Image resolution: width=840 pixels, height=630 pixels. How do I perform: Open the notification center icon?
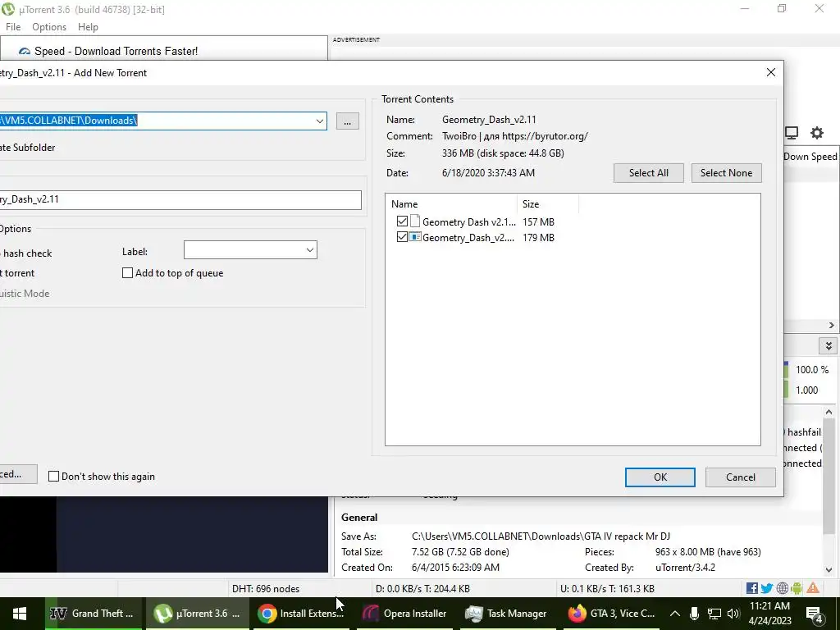click(x=815, y=614)
